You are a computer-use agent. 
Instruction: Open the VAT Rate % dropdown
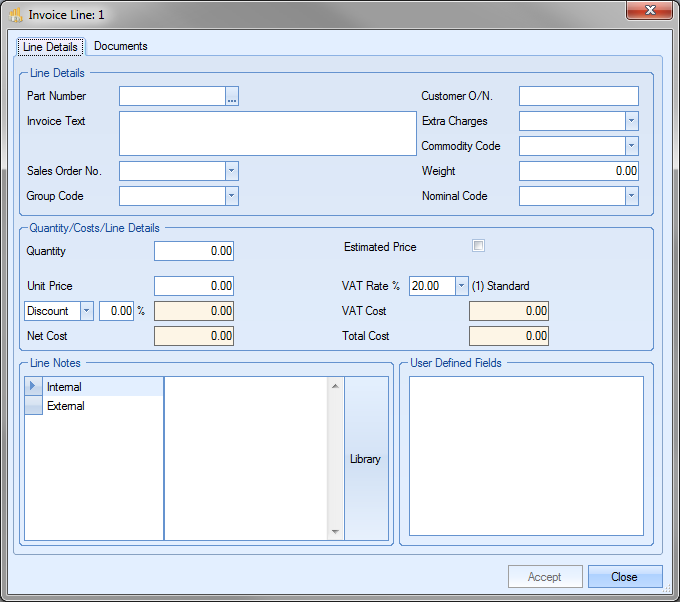[x=461, y=286]
